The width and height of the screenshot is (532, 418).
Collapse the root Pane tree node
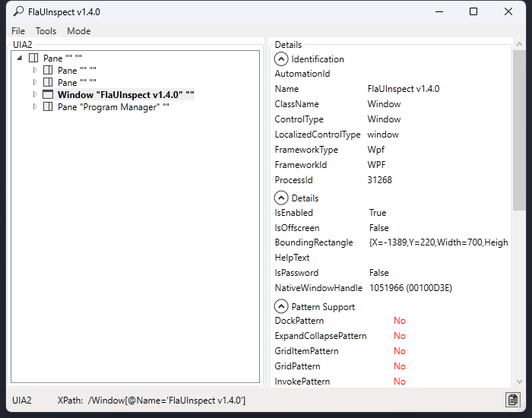(x=20, y=58)
